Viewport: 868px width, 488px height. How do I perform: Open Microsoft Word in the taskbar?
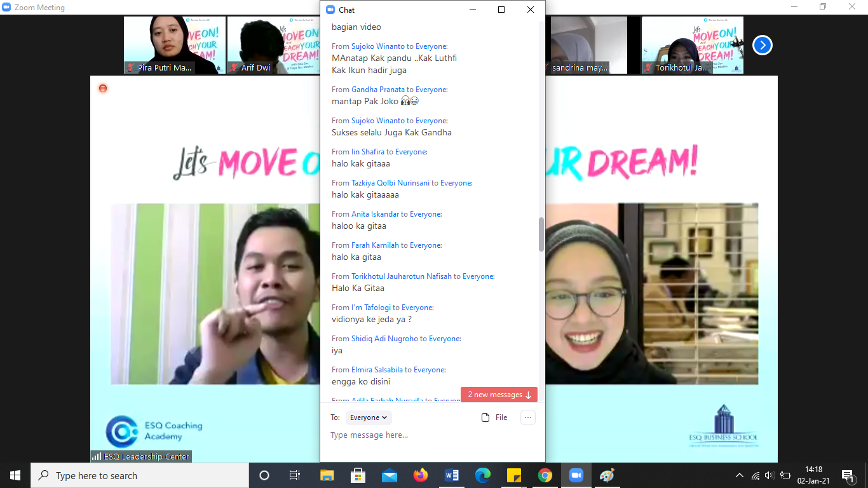pos(452,475)
